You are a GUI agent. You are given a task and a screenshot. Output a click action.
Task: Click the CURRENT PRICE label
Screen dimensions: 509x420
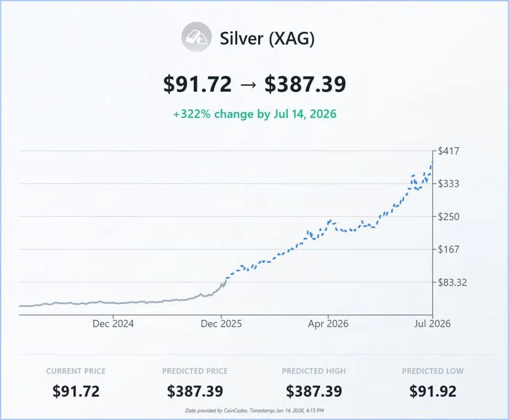[x=76, y=371]
